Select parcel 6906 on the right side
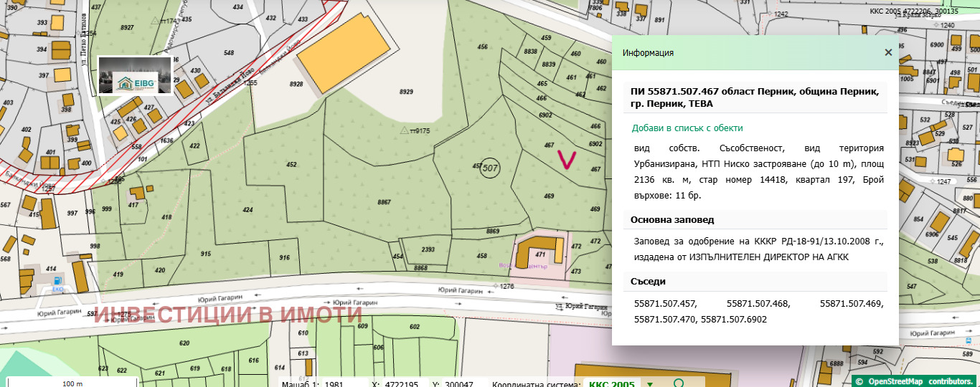The image size is (980, 387). 932,234
